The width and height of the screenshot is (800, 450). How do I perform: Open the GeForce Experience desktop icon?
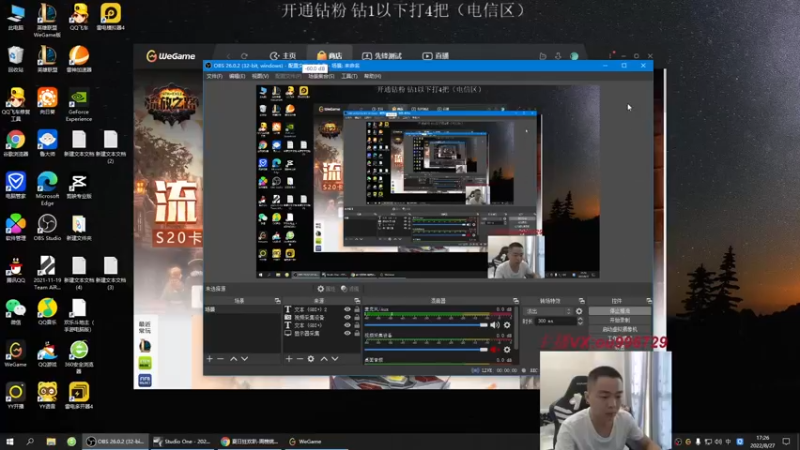(79, 106)
